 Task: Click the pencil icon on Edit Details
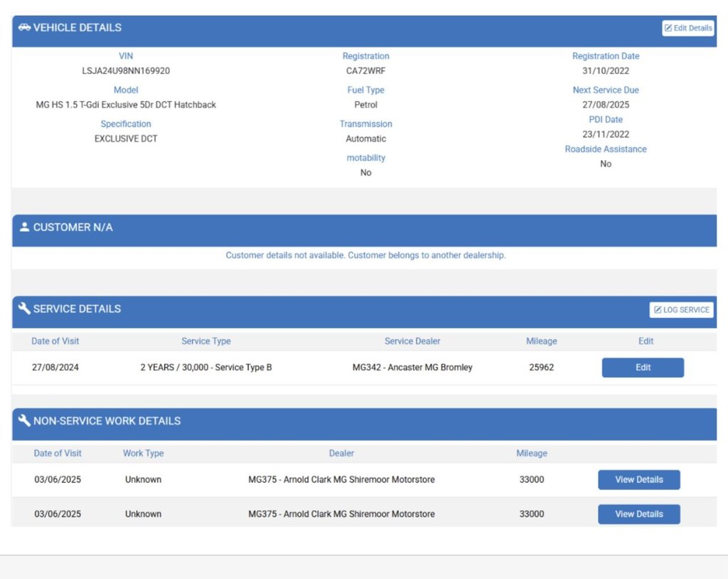(x=668, y=28)
